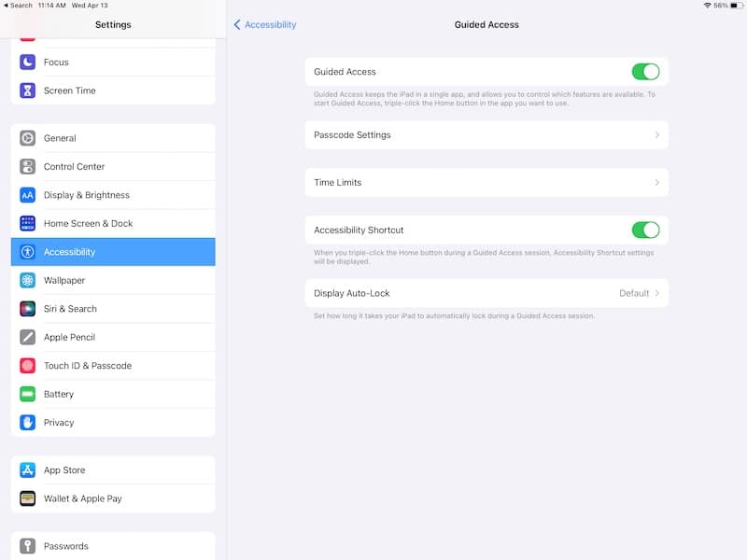Disable the Accessibility Shortcut toggle
Screen dimensions: 747x560
click(645, 230)
